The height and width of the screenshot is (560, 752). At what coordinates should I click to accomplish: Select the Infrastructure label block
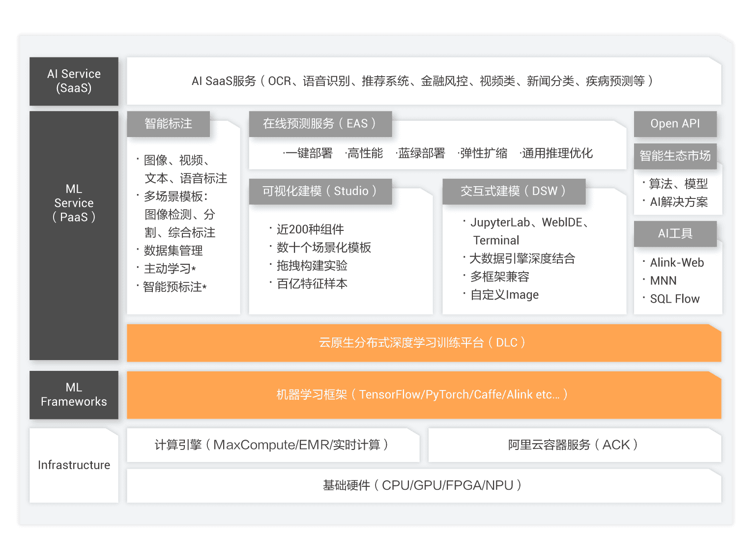point(74,465)
